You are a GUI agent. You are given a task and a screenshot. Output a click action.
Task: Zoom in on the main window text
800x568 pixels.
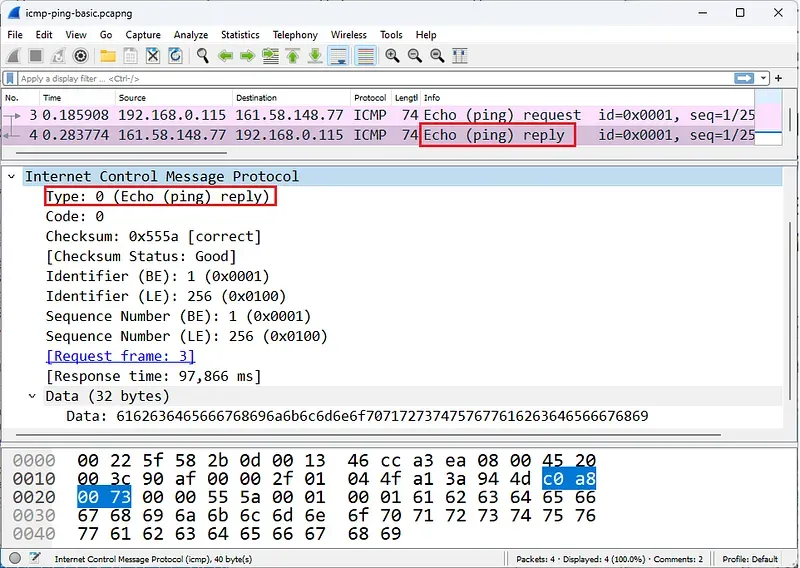(392, 56)
